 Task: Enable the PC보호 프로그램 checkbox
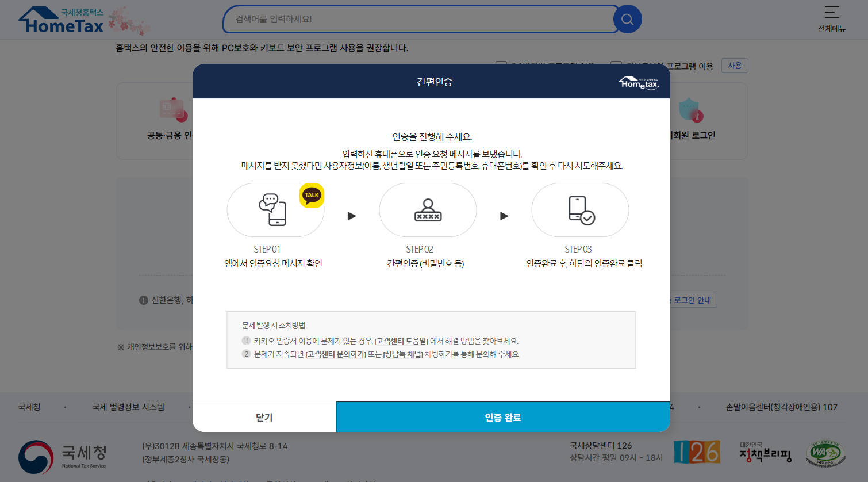[501, 63]
